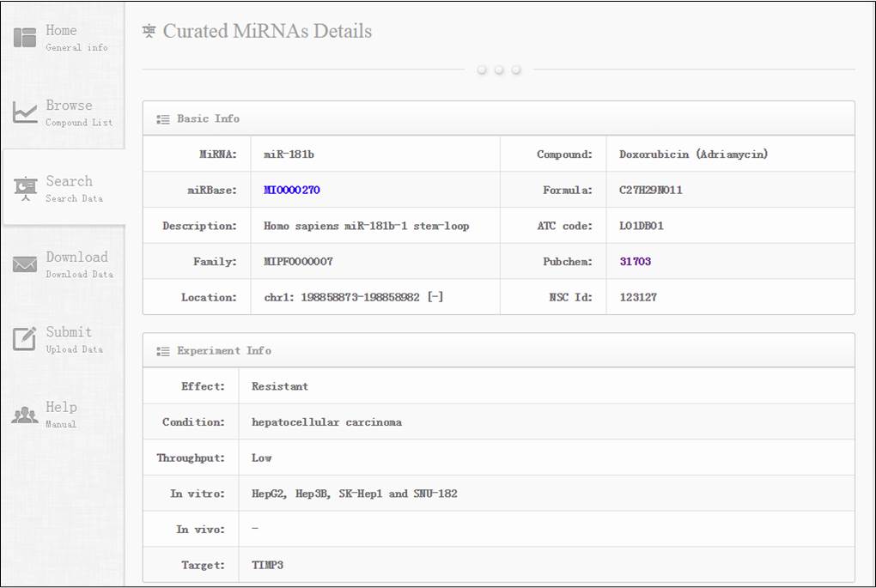Image resolution: width=876 pixels, height=588 pixels.
Task: Click the NSC Id value '123127'
Action: 638,297
